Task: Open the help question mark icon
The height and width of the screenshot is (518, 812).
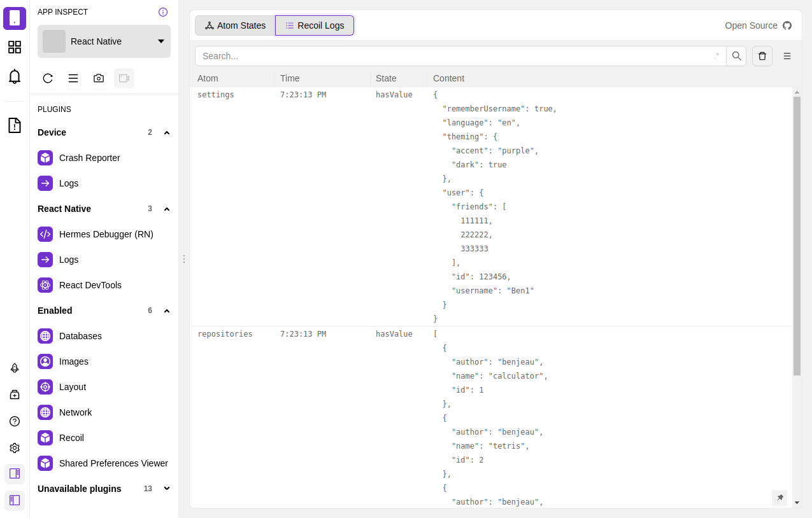Action: click(x=15, y=421)
